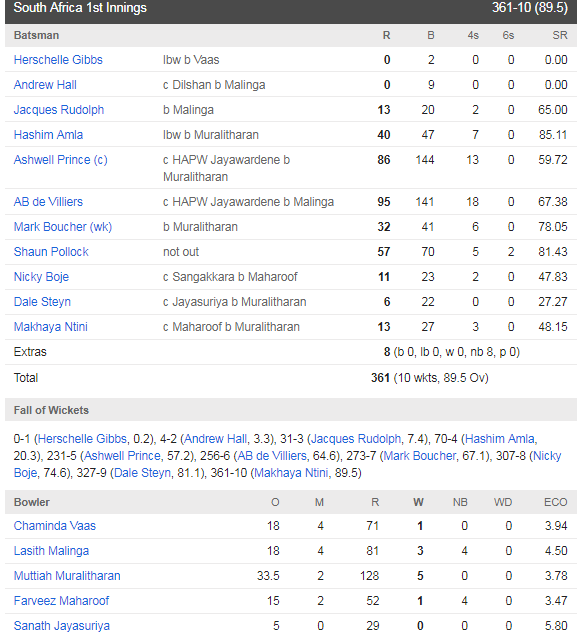
Task: Click Lasith Malinga bowler link
Action: coord(51,551)
